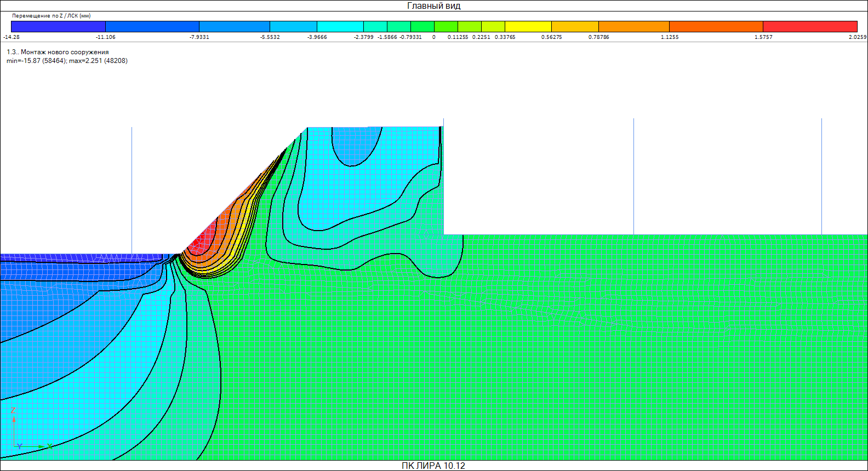Image resolution: width=868 pixels, height=471 pixels.
Task: Select the dark orange swatch between 1.1255 and 1.5757
Action: (x=716, y=26)
